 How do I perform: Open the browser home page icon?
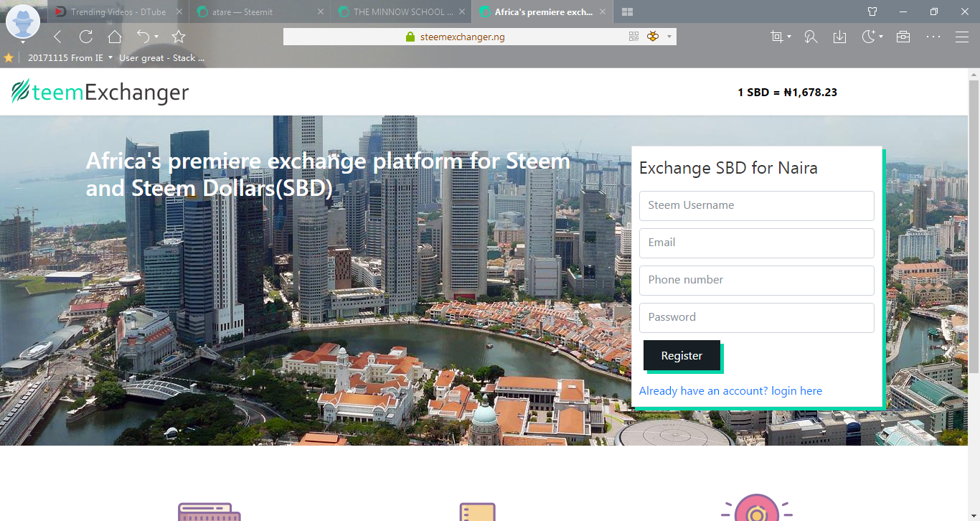pyautogui.click(x=115, y=37)
